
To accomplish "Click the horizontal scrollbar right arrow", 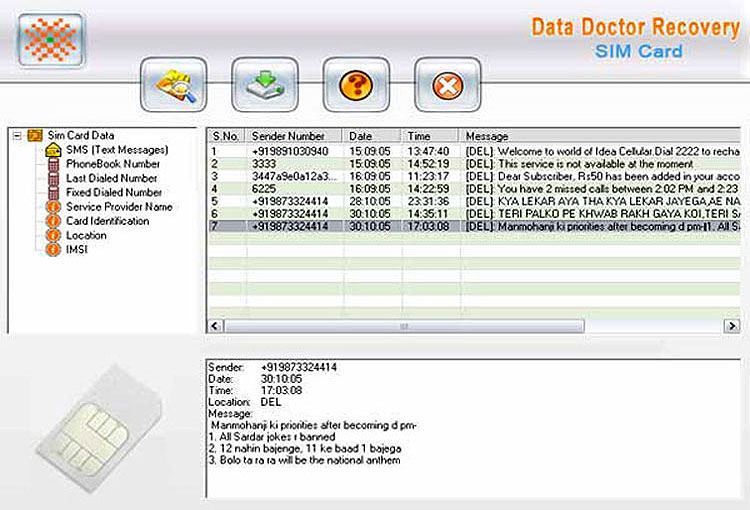I will click(732, 326).
